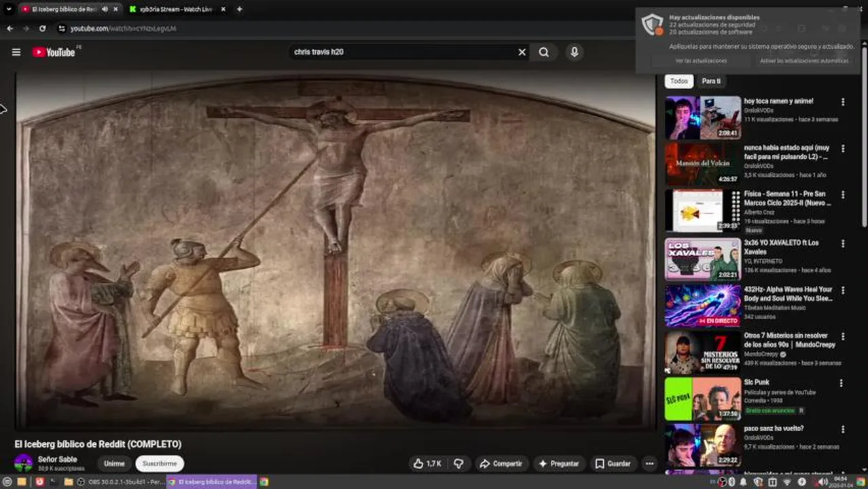Viewport: 868px width, 489px height.
Task: Share the video with Compartir
Action: [501, 463]
